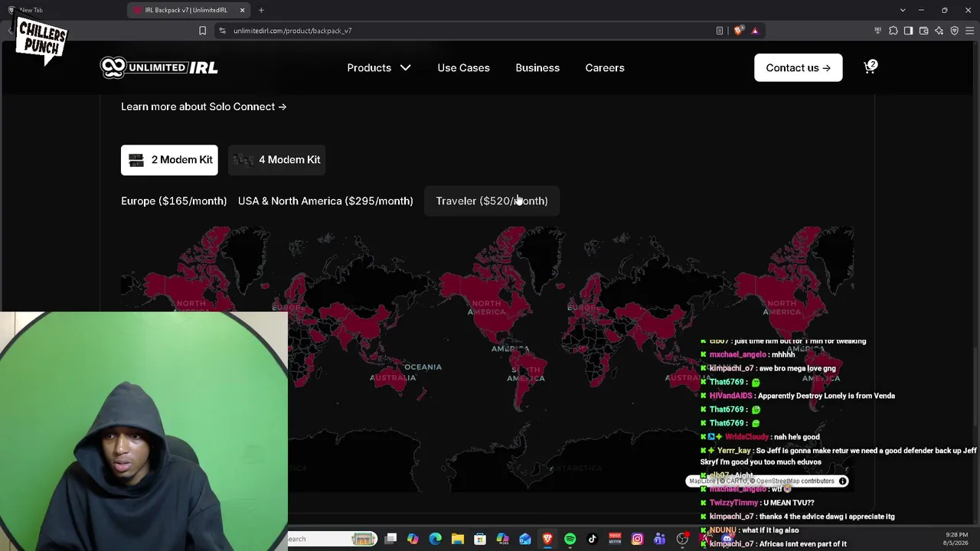Choose the Europe ($165/month) plan
Viewport: 980px width, 551px height.
click(174, 201)
